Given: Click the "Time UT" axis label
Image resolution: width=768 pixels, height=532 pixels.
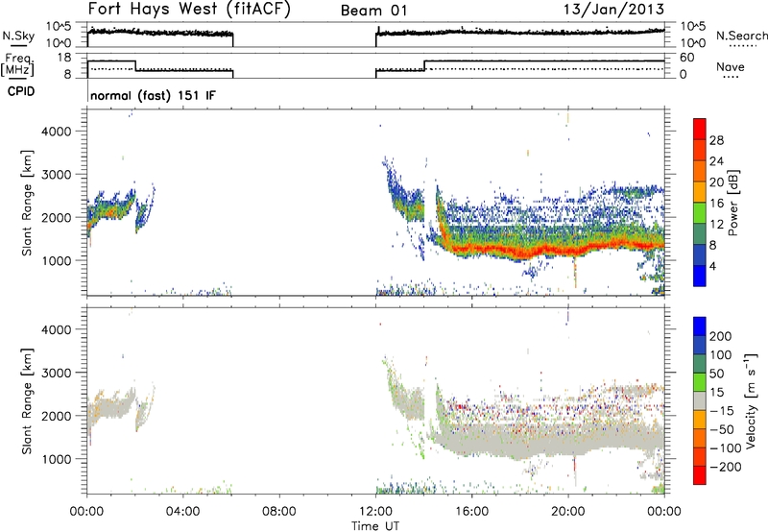Looking at the screenshot, I should click(375, 526).
